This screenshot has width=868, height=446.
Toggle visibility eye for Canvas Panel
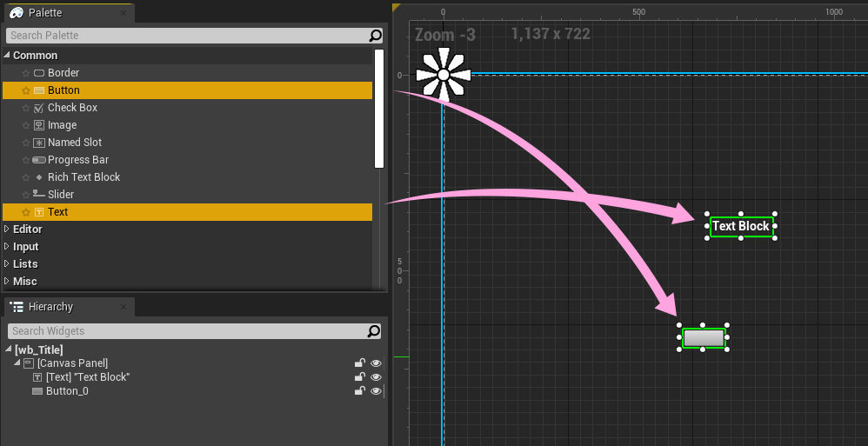377,363
